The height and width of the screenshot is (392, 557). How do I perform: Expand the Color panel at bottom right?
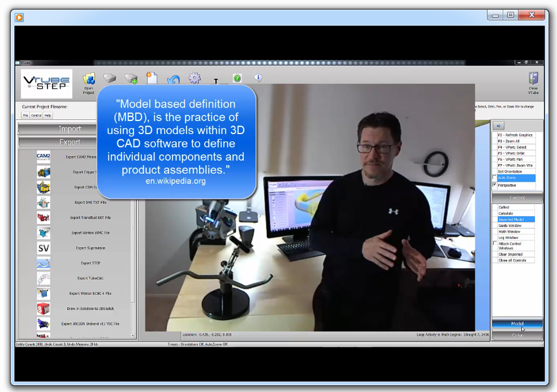(x=517, y=335)
